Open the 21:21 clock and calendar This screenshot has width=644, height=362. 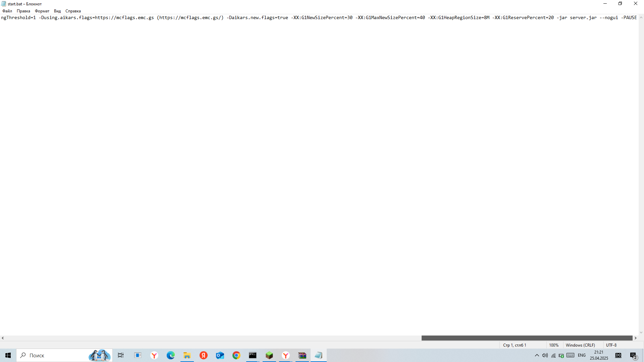pyautogui.click(x=599, y=355)
